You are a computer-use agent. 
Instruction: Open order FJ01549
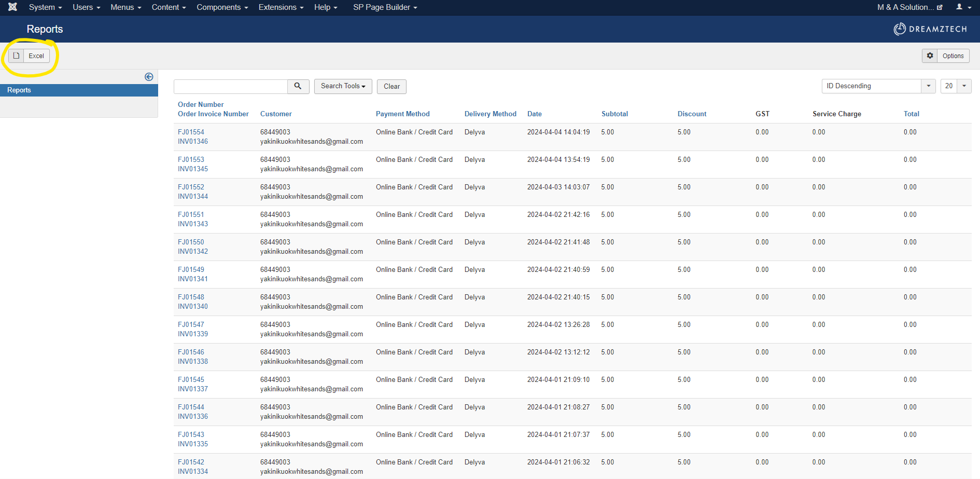[191, 269]
